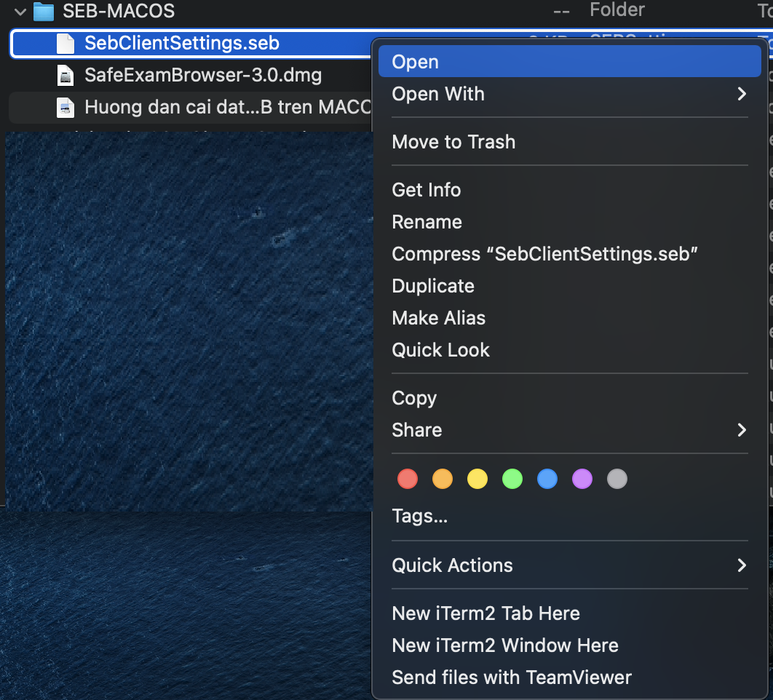Image resolution: width=773 pixels, height=700 pixels.
Task: Select Rename in the context menu
Action: (x=427, y=222)
